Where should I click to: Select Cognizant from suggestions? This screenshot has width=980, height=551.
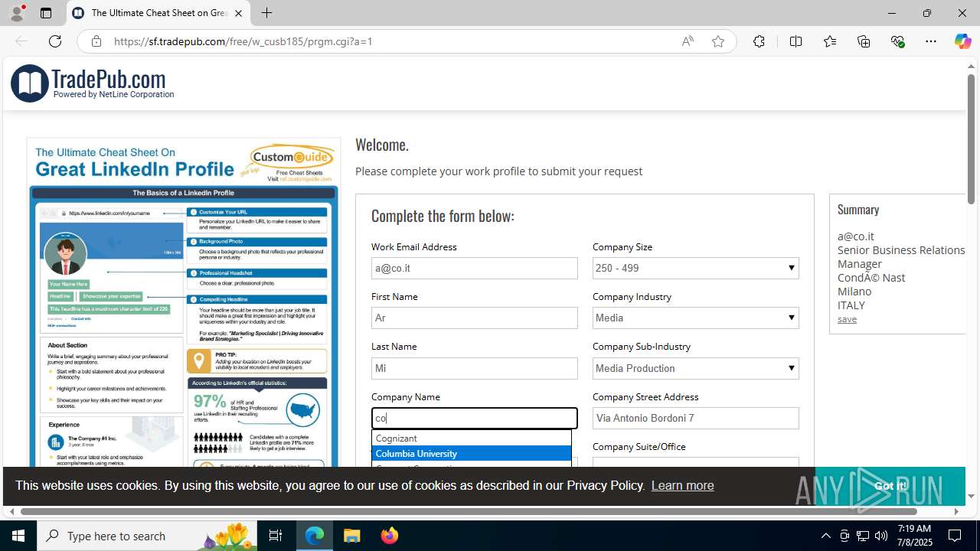coord(472,439)
